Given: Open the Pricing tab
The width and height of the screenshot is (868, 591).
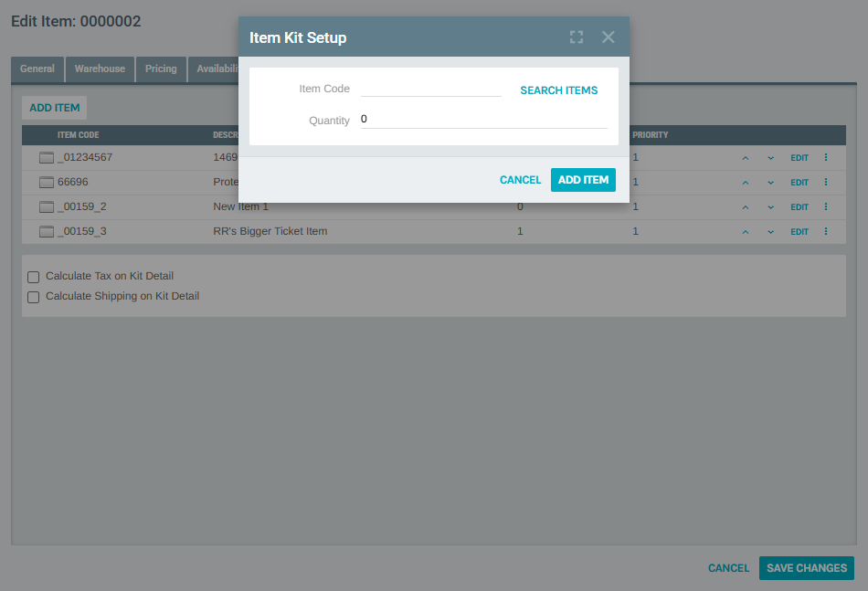Looking at the screenshot, I should (161, 69).
